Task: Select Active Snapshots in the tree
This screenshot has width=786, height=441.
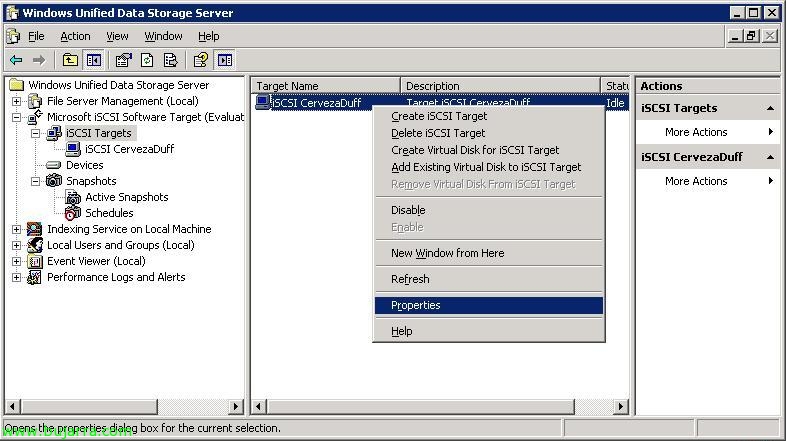Action: [x=126, y=197]
